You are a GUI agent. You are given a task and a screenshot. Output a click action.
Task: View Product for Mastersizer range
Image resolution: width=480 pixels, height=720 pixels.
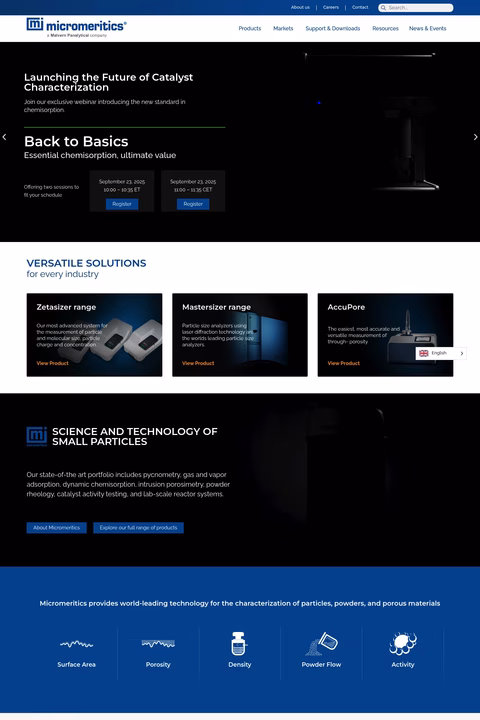click(198, 363)
